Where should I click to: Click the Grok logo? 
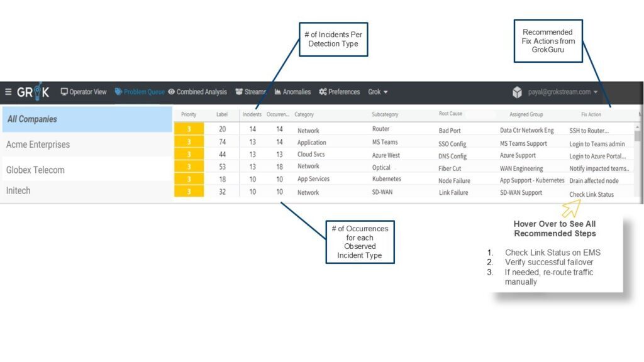pos(33,92)
